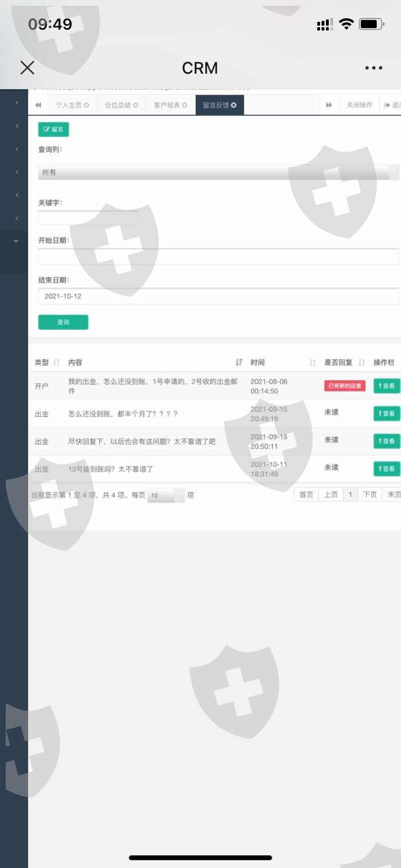Close the 个人主页 tab via its x
This screenshot has height=868, width=401.
pos(87,105)
